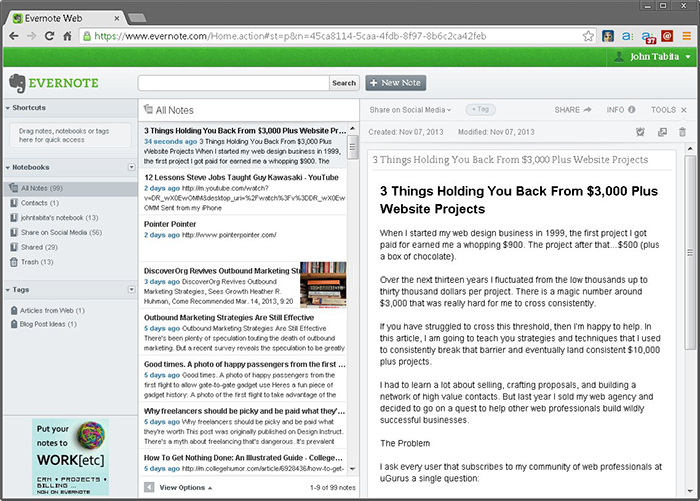Open the Chrome hamburger menu
Screen dimensions: 700x501
tap(686, 35)
